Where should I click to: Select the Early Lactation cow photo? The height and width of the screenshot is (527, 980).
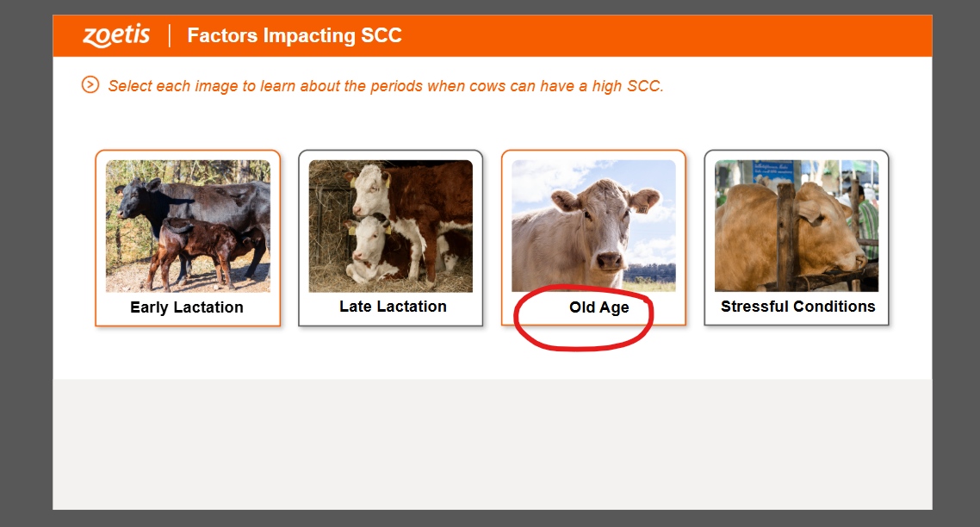tap(188, 226)
